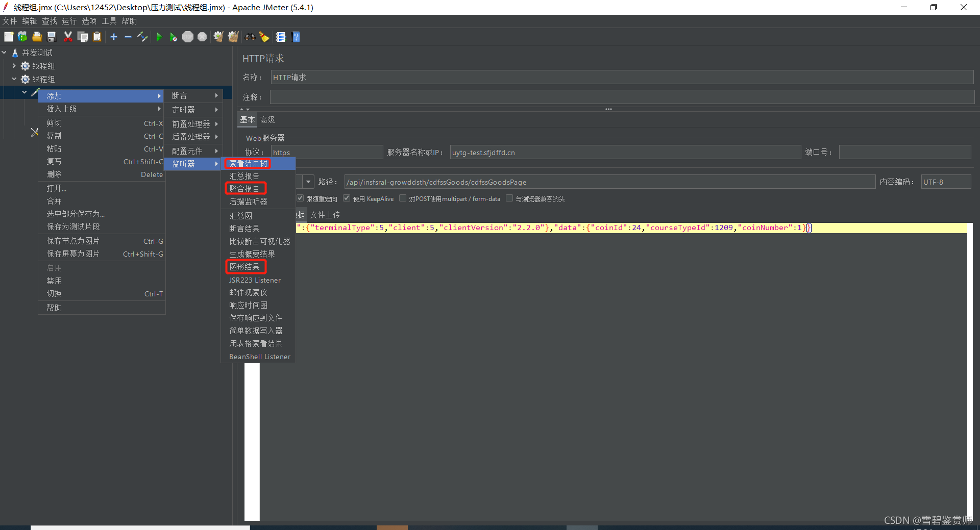Open the HTTP method dropdown arrow
Screen dimensions: 980x530
308,182
